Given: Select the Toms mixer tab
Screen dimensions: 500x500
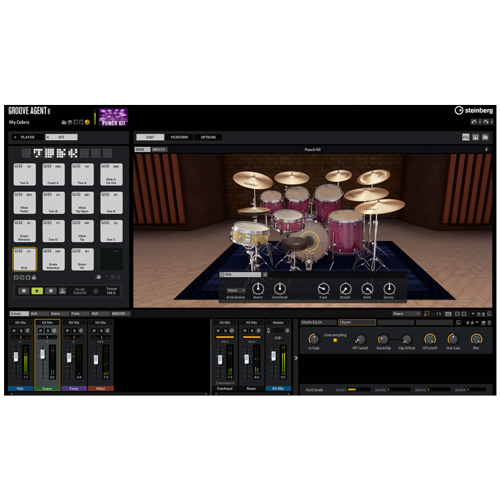Looking at the screenshot, I should tap(80, 314).
